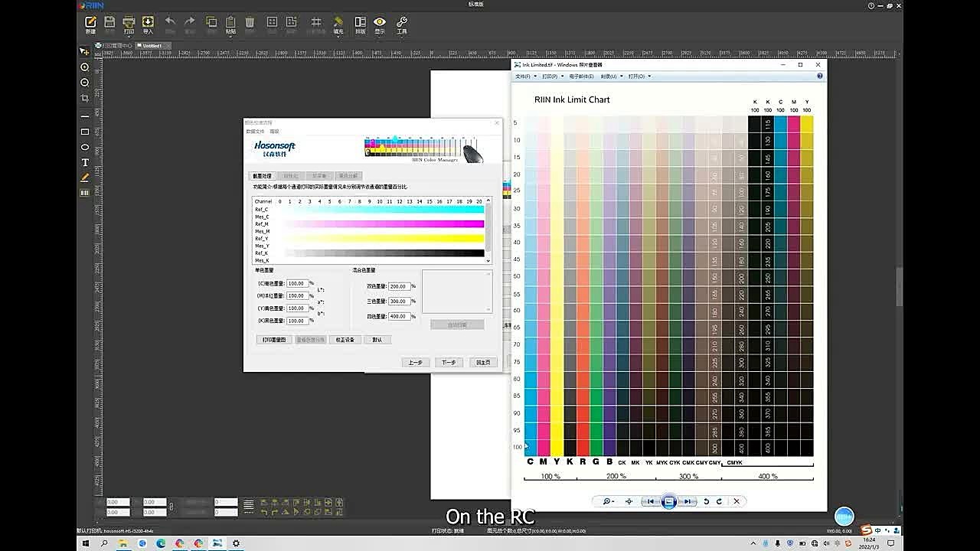Viewport: 980px width, 551px height.
Task: Open the 打开(O) menu in photo viewer
Action: pos(640,77)
